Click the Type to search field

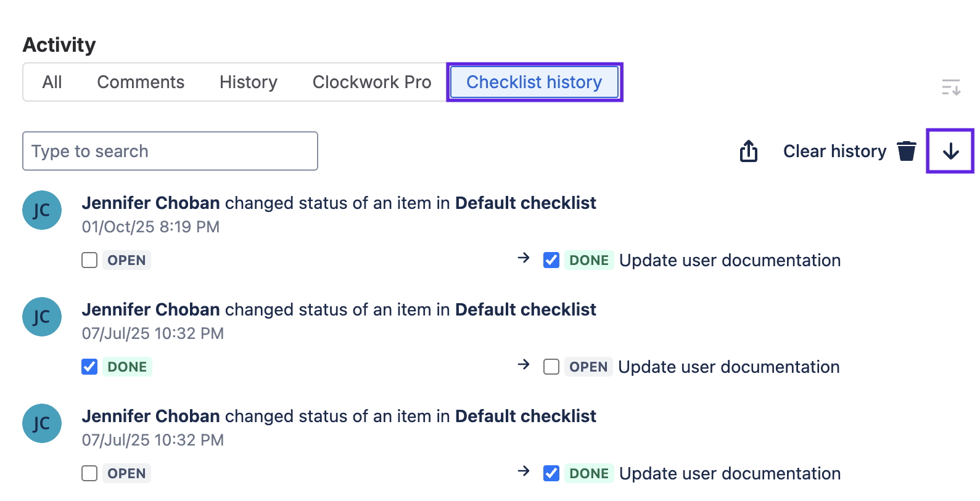point(170,151)
